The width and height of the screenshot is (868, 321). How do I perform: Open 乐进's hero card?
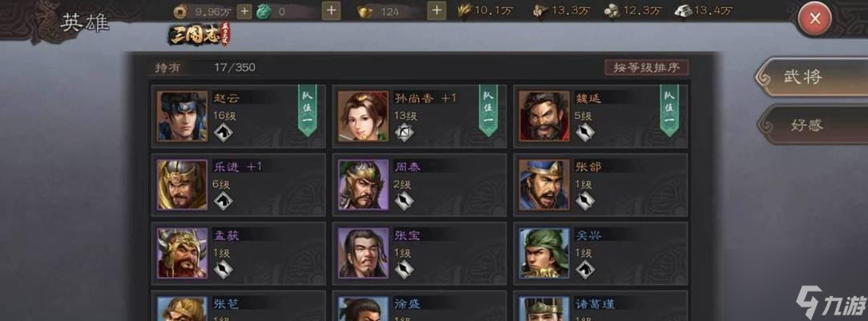point(239,185)
